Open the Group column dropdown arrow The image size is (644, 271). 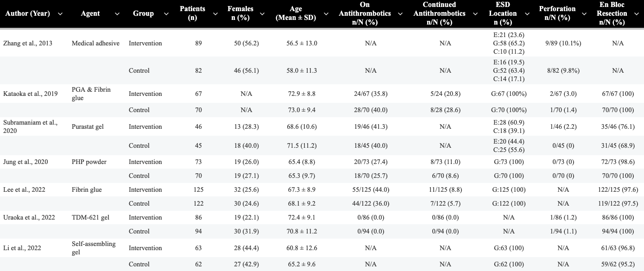[x=165, y=14]
